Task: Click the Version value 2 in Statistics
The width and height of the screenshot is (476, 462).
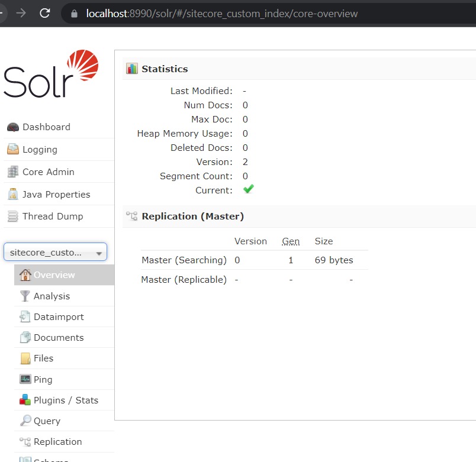Action: point(245,161)
